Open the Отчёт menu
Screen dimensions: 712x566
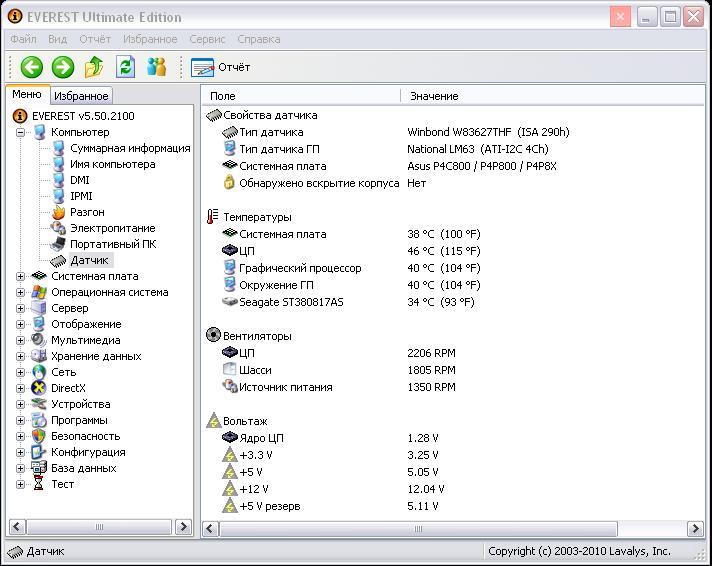tap(95, 39)
